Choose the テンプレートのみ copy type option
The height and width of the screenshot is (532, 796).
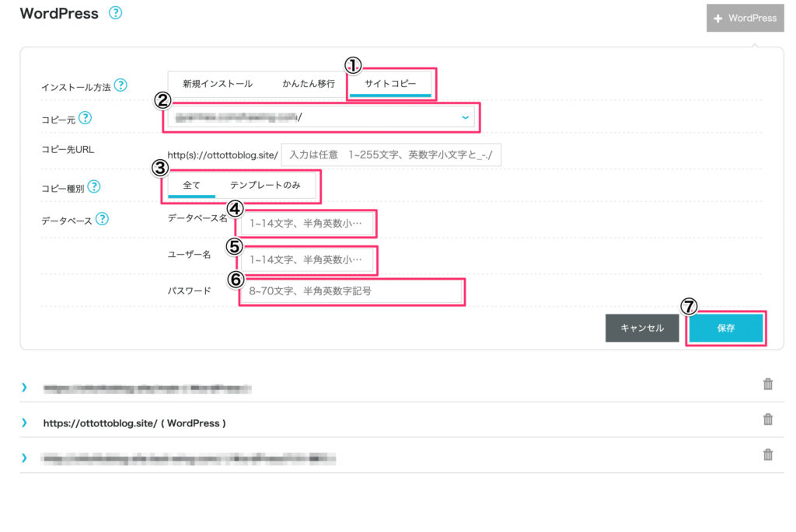coord(265,185)
